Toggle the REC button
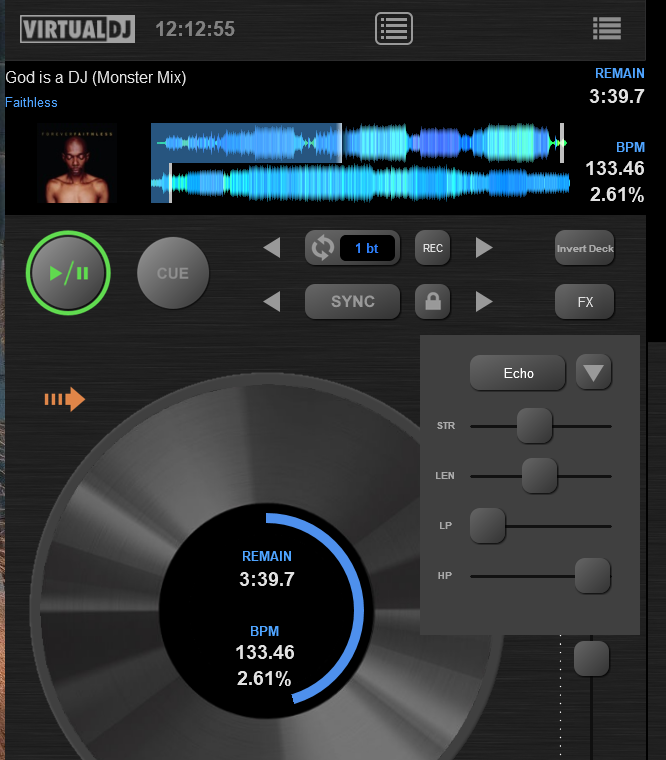This screenshot has height=760, width=666. (432, 248)
